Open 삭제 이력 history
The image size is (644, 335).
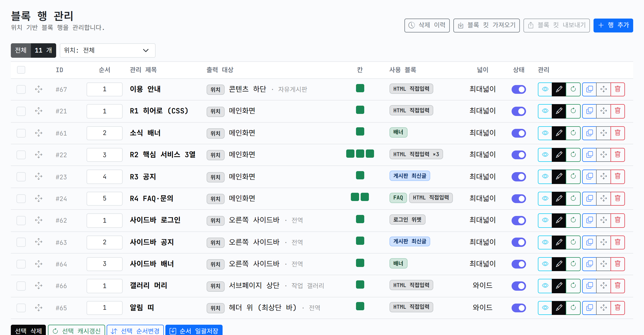tap(427, 25)
